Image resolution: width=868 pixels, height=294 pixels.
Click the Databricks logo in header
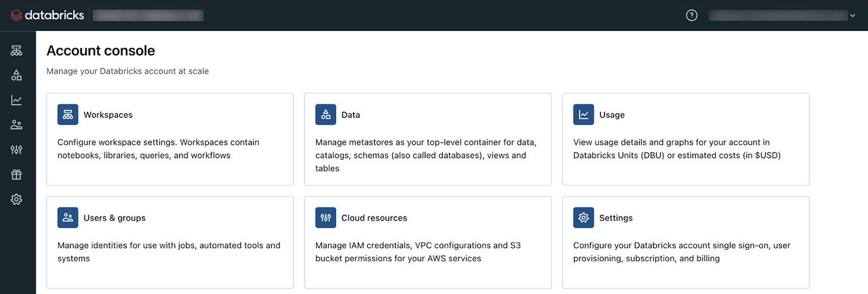(47, 15)
